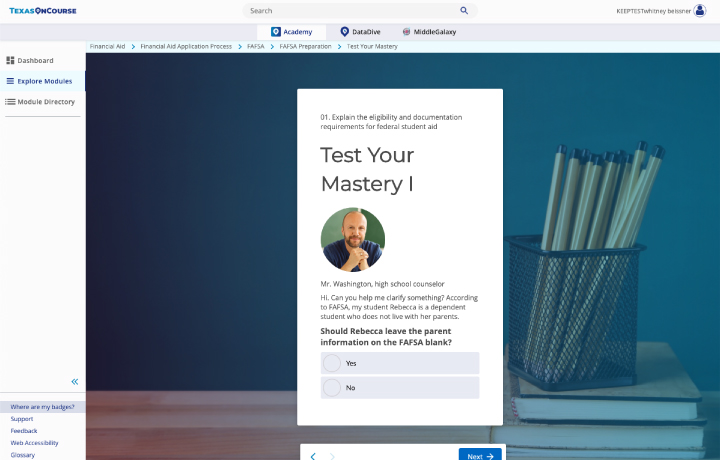Click Financial Aid Application Process breadcrumb

[186, 46]
